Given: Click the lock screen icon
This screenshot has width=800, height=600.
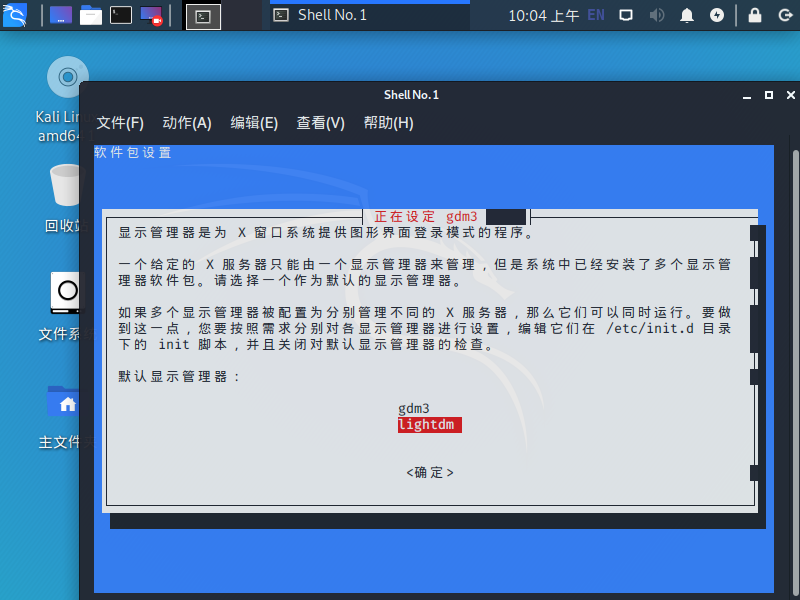Looking at the screenshot, I should pyautogui.click(x=755, y=15).
